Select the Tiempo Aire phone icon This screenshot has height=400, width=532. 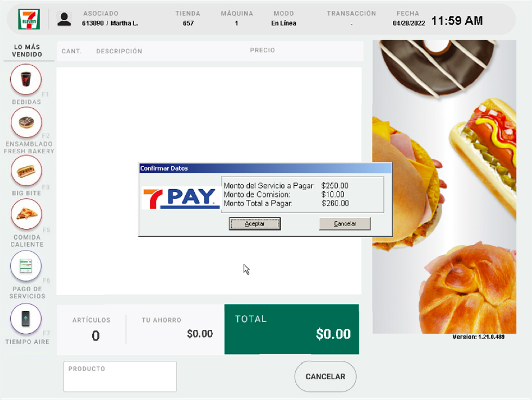pos(26,319)
